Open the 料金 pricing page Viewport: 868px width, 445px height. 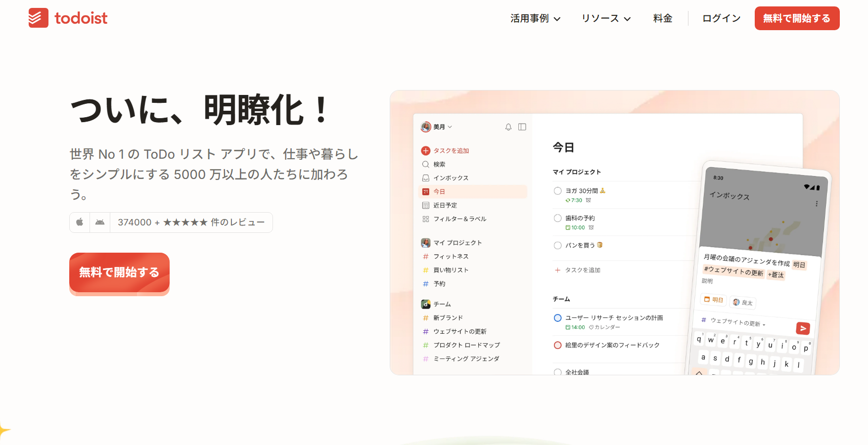[x=662, y=18]
